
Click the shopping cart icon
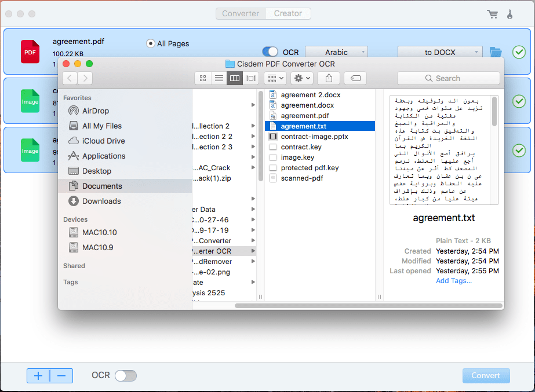pyautogui.click(x=492, y=13)
